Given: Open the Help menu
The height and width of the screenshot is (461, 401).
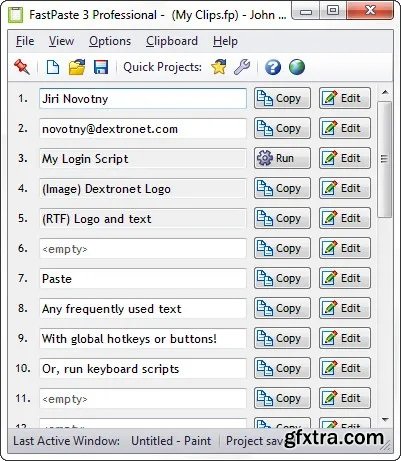Looking at the screenshot, I should (225, 41).
